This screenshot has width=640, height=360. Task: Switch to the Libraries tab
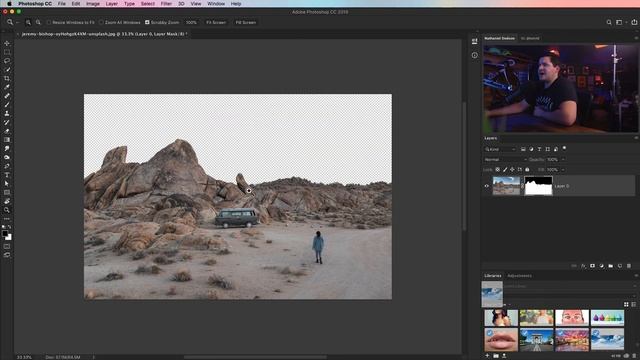(493, 276)
